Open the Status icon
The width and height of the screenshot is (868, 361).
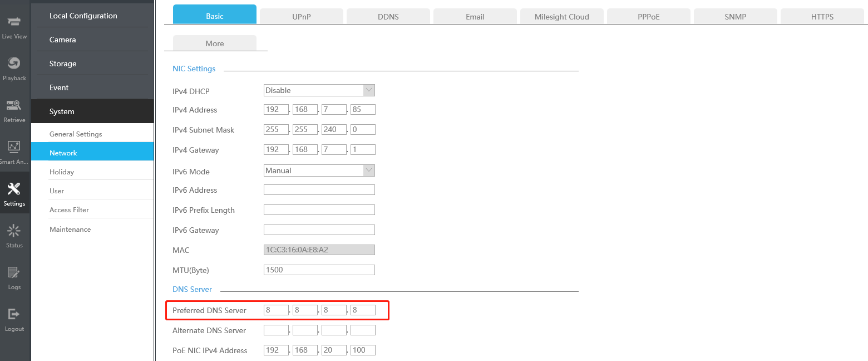click(14, 231)
